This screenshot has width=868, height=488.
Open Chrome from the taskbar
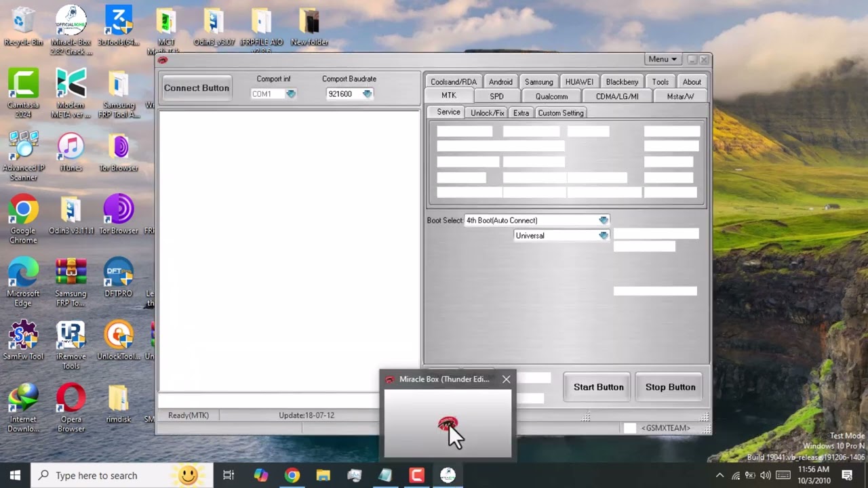pyautogui.click(x=292, y=475)
